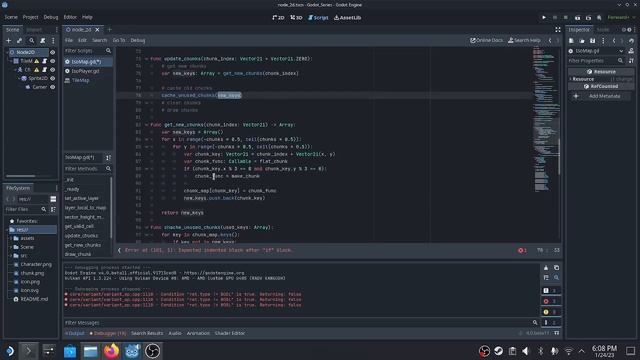This screenshot has width=640, height=360.
Task: Toggle visibility of Sprite2D node
Action: point(52,78)
